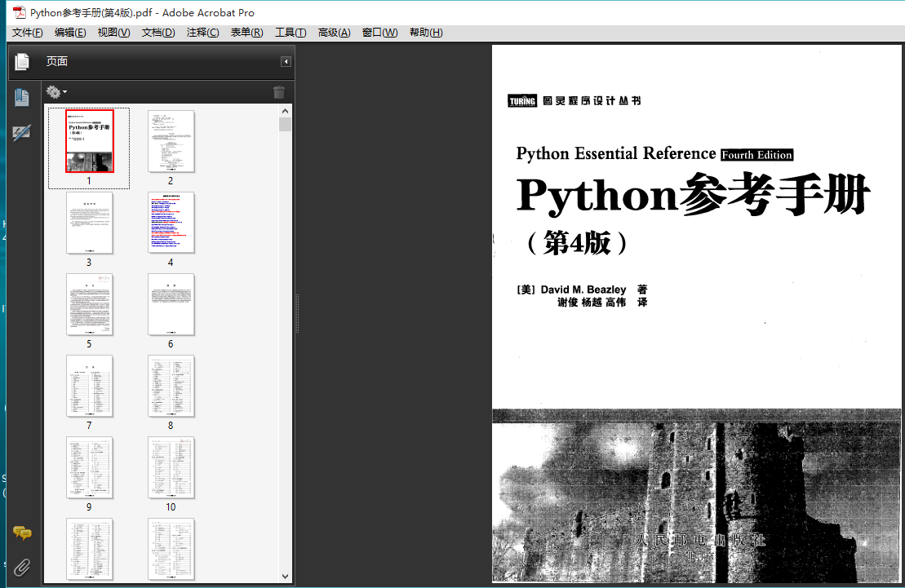Screen dimensions: 905x588
Task: Open the 高级(A) menu
Action: pyautogui.click(x=335, y=33)
